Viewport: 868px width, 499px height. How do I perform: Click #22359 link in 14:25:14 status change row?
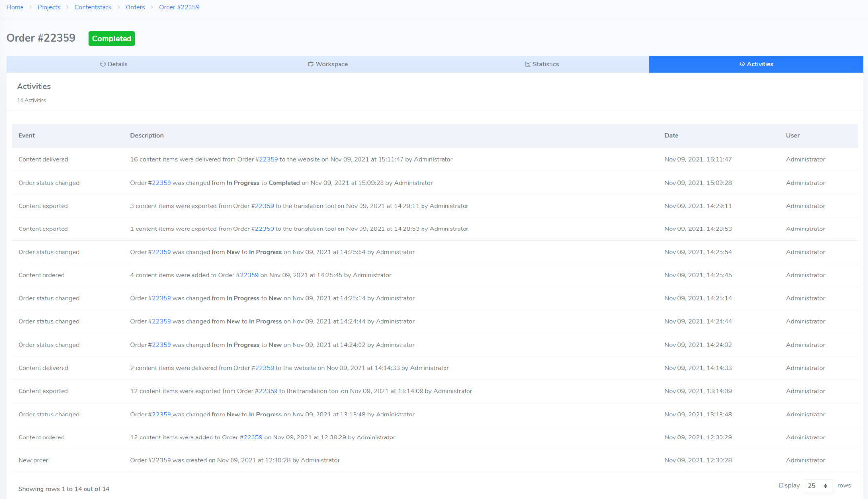161,298
